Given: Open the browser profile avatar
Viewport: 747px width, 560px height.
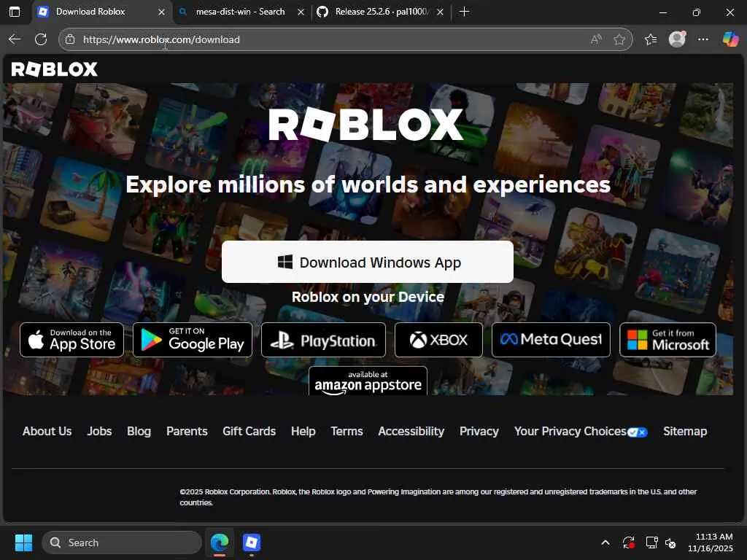Looking at the screenshot, I should [677, 39].
